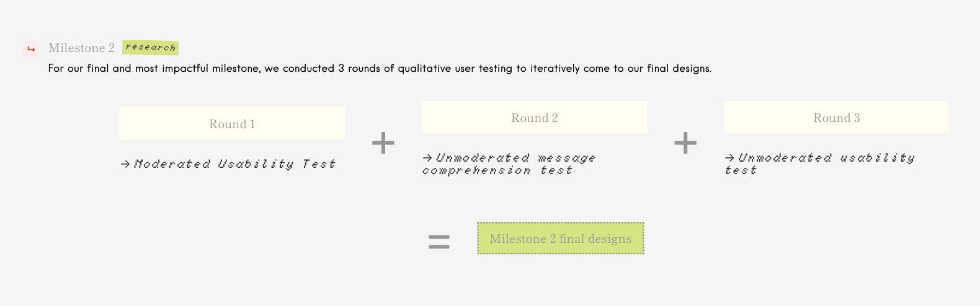Click the red arrow icon beside Milestone 2

coord(31,50)
